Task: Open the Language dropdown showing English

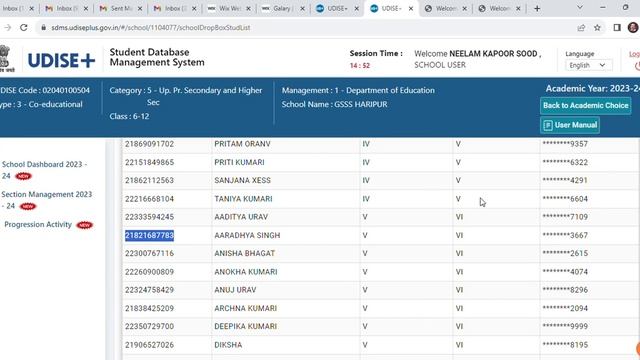Action: pos(588,65)
